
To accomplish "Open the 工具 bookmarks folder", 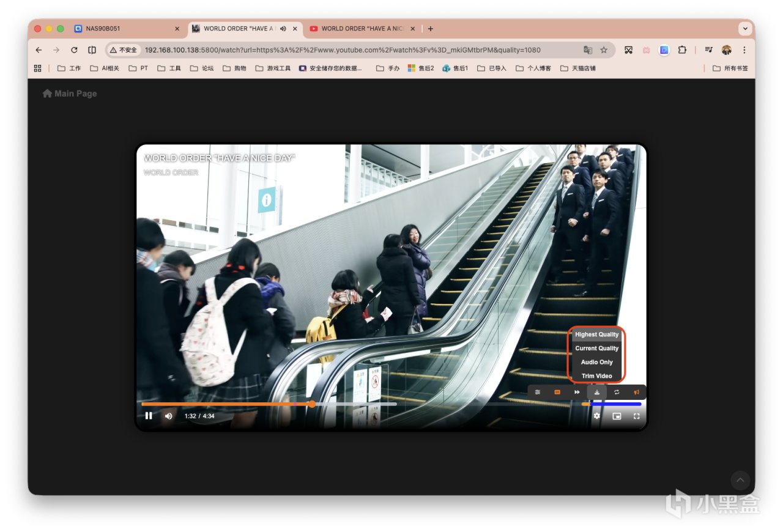I will pyautogui.click(x=169, y=68).
